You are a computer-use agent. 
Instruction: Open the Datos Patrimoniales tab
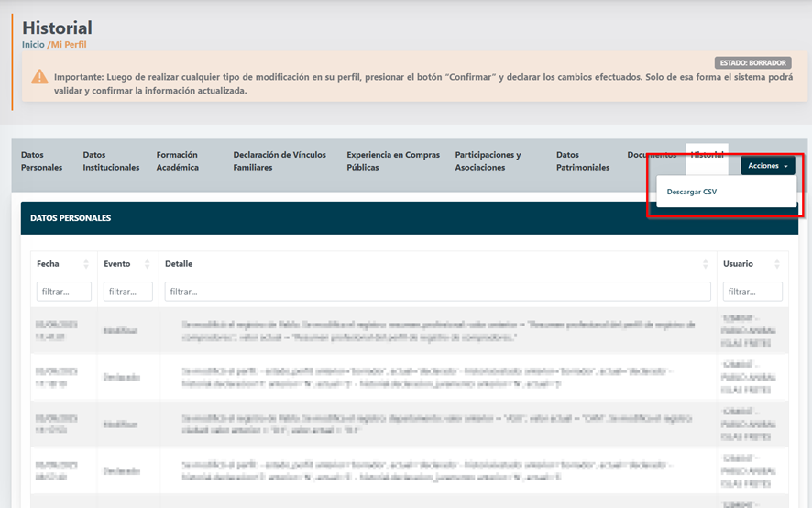[583, 161]
